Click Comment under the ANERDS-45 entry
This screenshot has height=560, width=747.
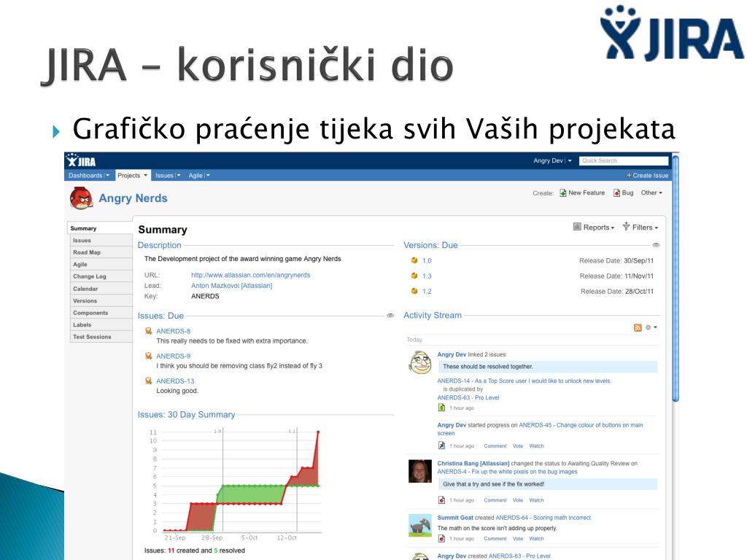495,446
